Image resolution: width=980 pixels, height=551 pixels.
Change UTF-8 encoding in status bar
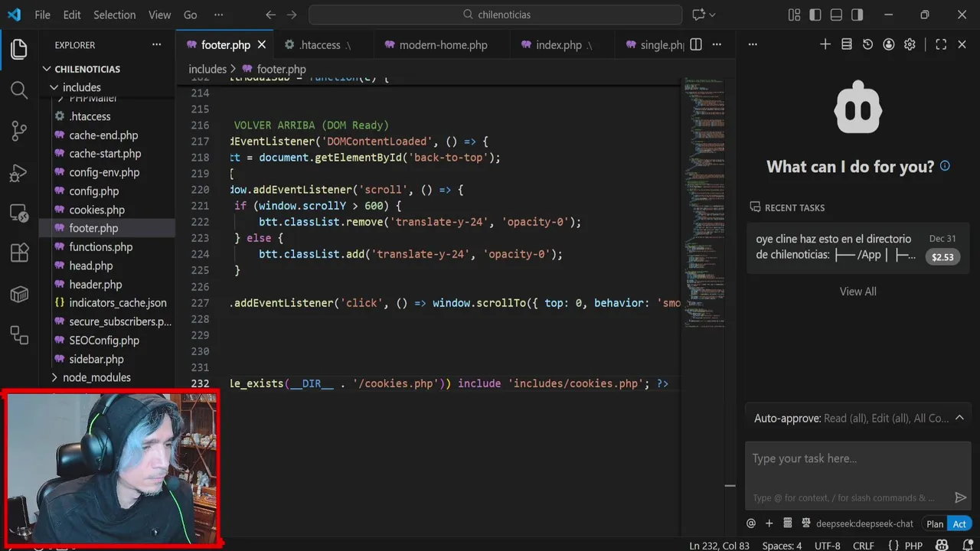coord(828,546)
